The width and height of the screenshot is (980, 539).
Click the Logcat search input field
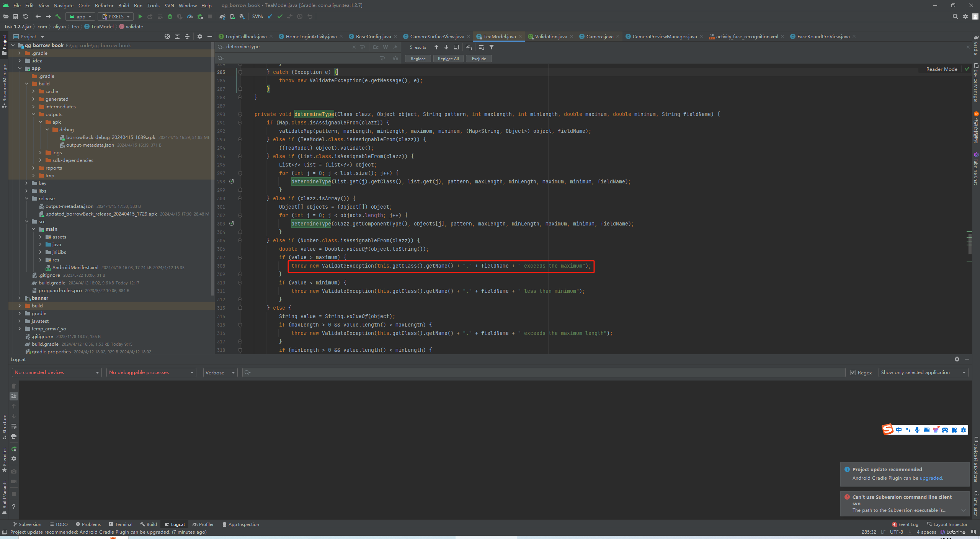coord(544,372)
